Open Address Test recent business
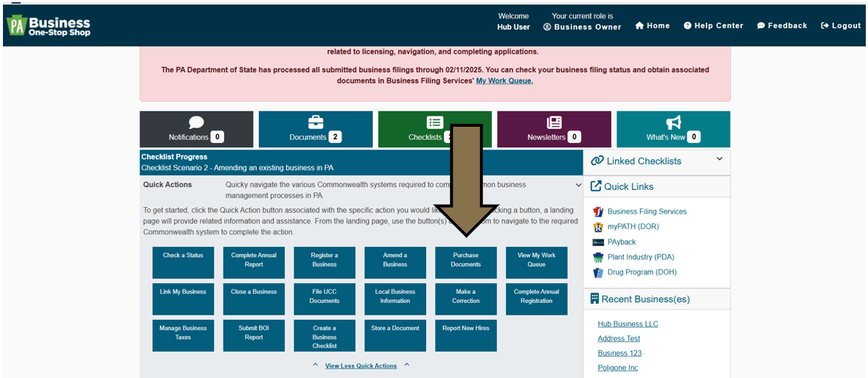 point(619,338)
